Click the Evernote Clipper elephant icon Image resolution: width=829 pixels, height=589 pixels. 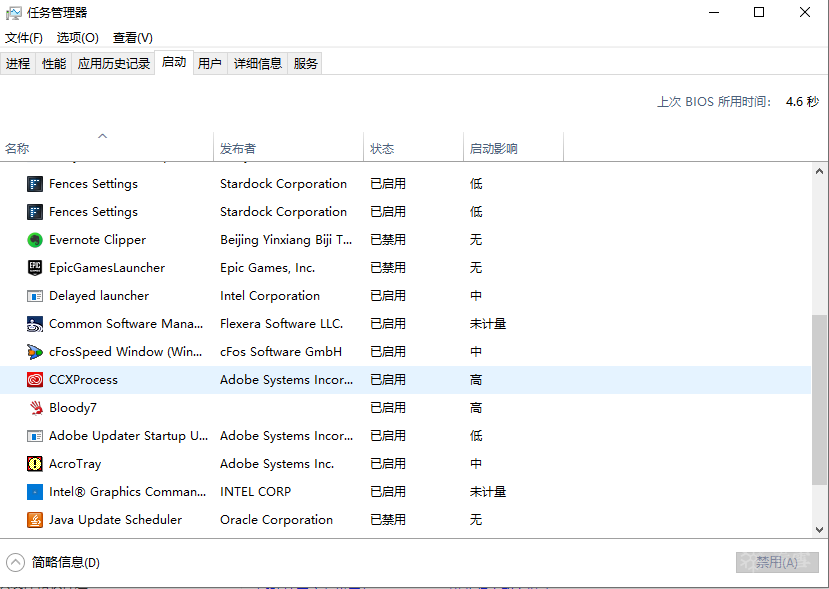[x=34, y=240]
